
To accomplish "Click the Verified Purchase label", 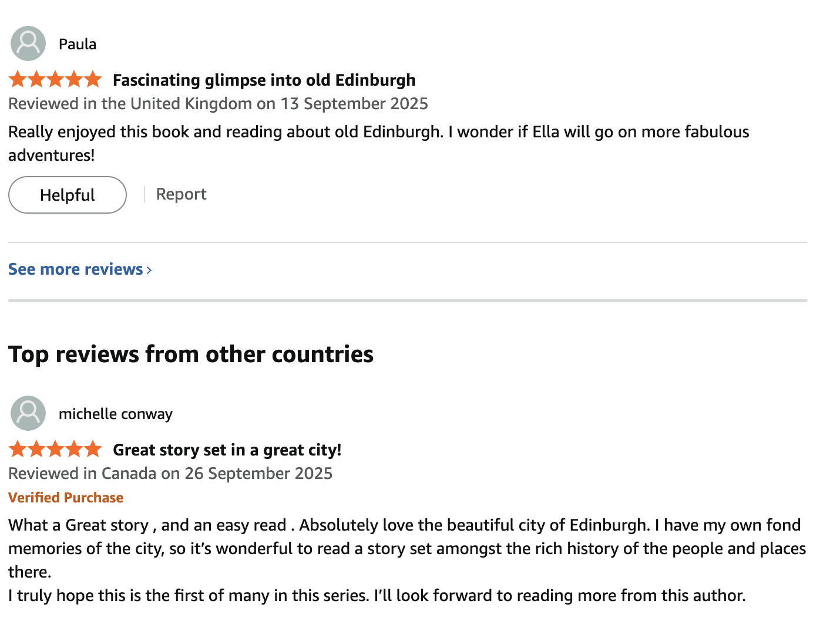I will pyautogui.click(x=66, y=498).
